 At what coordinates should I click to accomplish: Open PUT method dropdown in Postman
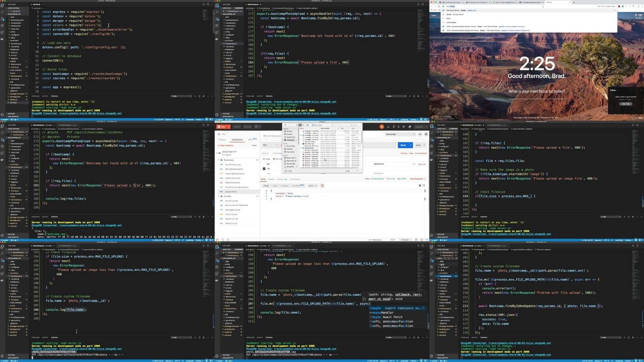pyautogui.click(x=270, y=145)
